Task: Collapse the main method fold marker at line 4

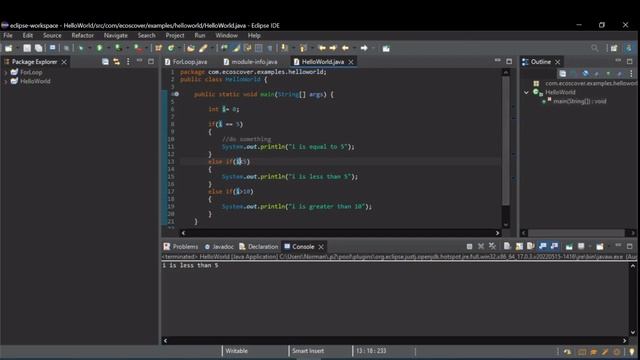Action: click(176, 94)
